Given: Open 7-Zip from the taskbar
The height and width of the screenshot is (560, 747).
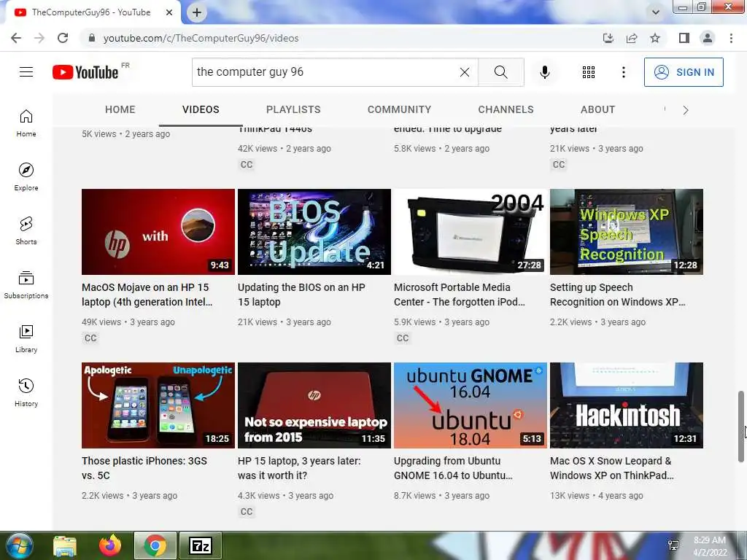Looking at the screenshot, I should pyautogui.click(x=201, y=545).
